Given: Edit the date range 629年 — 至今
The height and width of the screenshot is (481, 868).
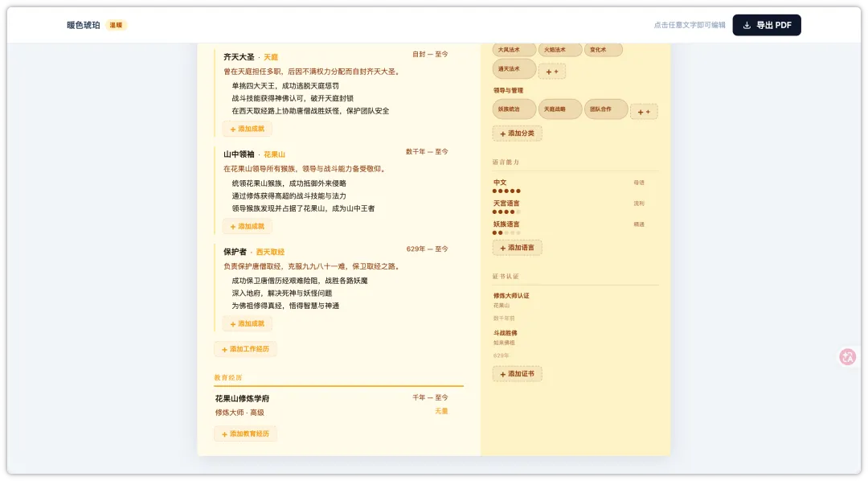Looking at the screenshot, I should pos(428,249).
